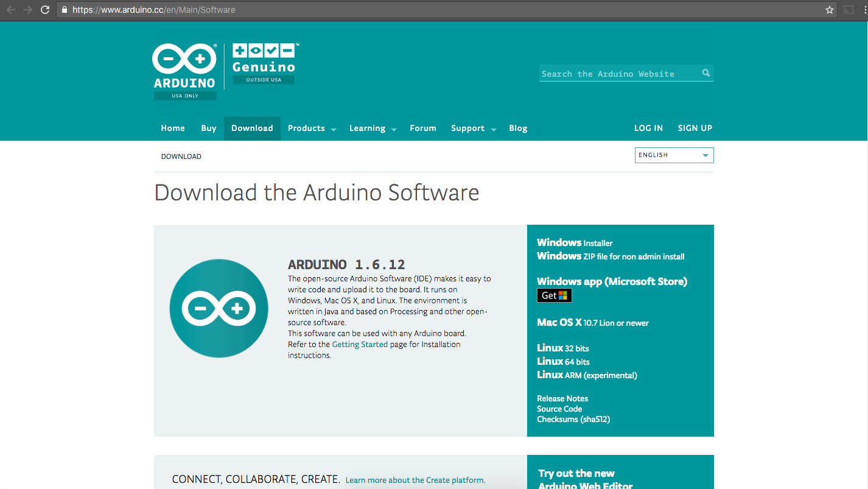This screenshot has width=868, height=489.
Task: Click the DOWNLOAD breadcrumb text
Action: [181, 157]
